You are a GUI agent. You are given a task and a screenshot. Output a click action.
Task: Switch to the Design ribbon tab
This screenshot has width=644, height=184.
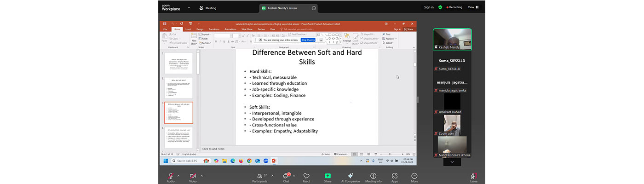pos(200,29)
